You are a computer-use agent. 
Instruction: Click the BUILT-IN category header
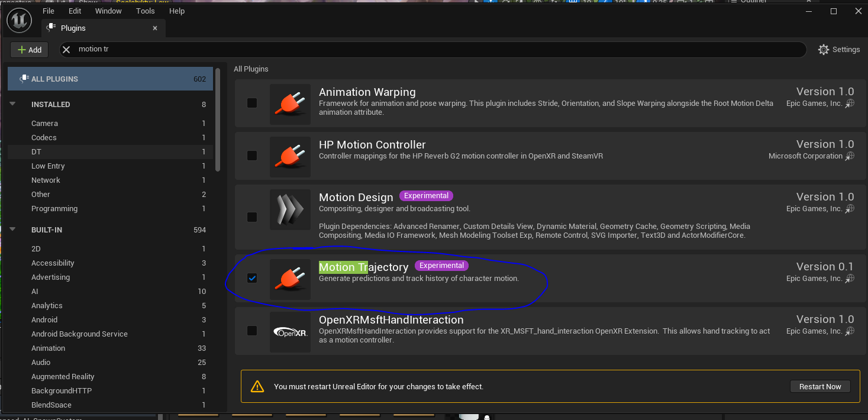pyautogui.click(x=110, y=230)
